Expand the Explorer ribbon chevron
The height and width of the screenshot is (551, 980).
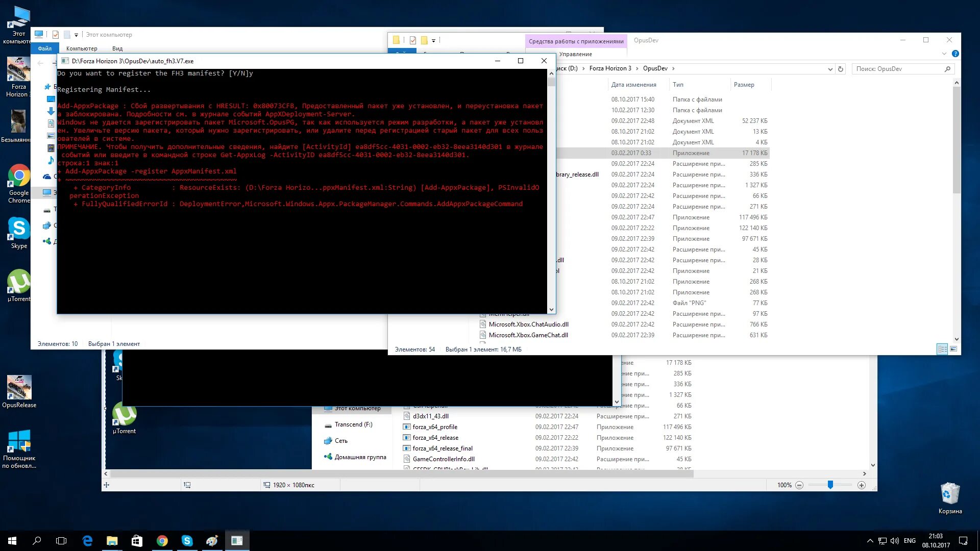tap(944, 54)
